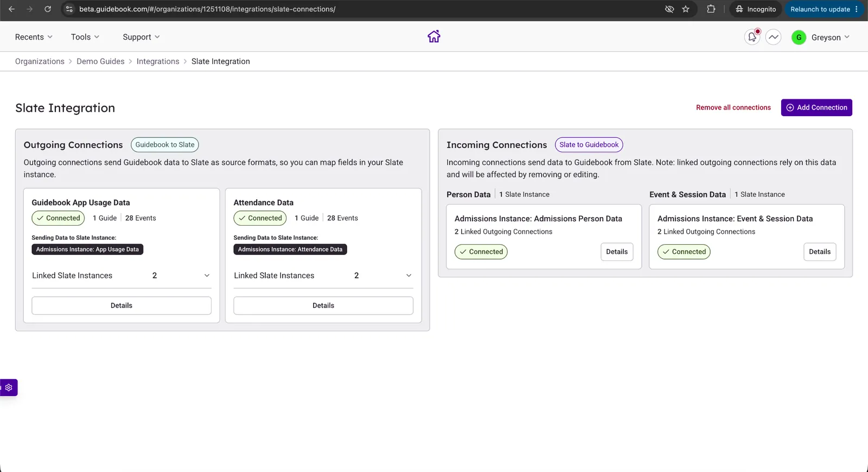Screen dimensions: 868x472
Task: Click the Guidebook to Slate badge
Action: pyautogui.click(x=165, y=145)
